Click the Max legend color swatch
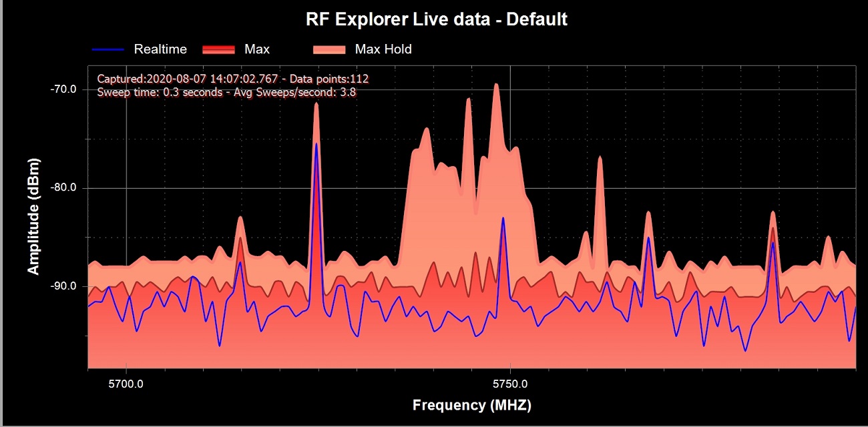 pyautogui.click(x=219, y=49)
